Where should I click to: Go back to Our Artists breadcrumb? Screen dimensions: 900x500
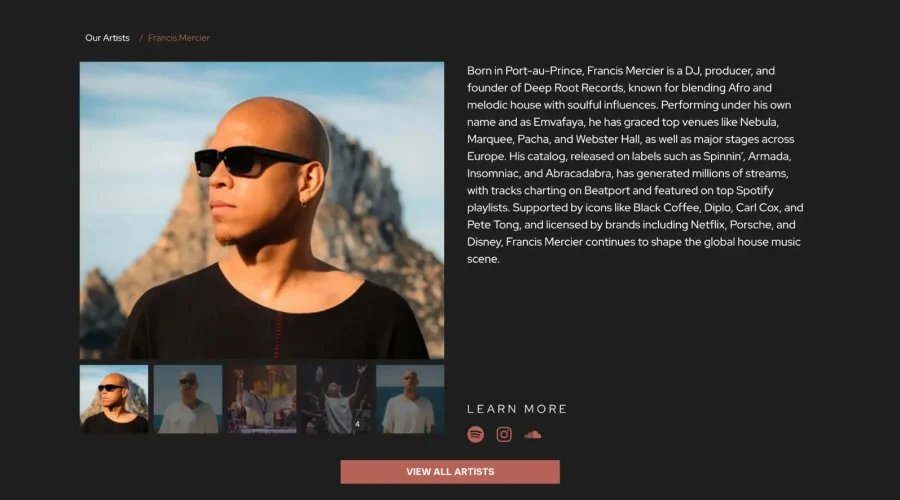tap(107, 38)
